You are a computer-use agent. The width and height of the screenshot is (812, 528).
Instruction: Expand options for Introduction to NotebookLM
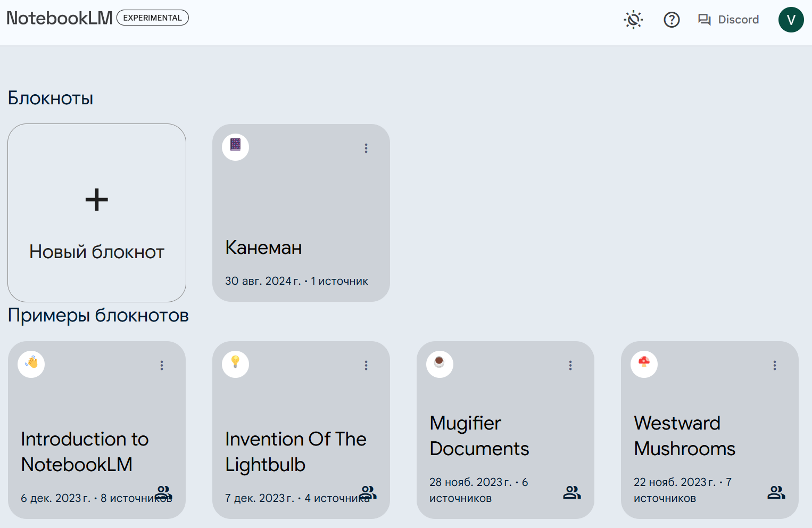[x=162, y=365]
